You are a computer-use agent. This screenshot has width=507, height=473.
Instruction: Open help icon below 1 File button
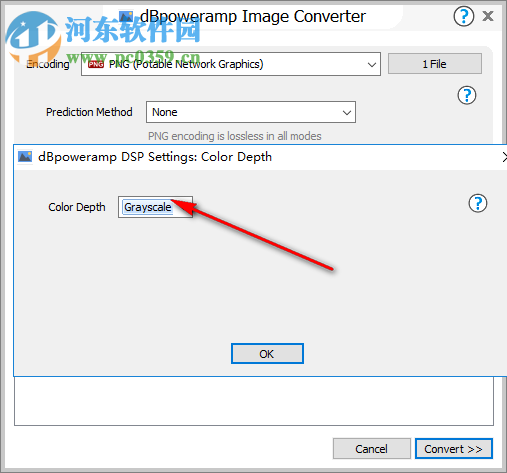[x=467, y=95]
